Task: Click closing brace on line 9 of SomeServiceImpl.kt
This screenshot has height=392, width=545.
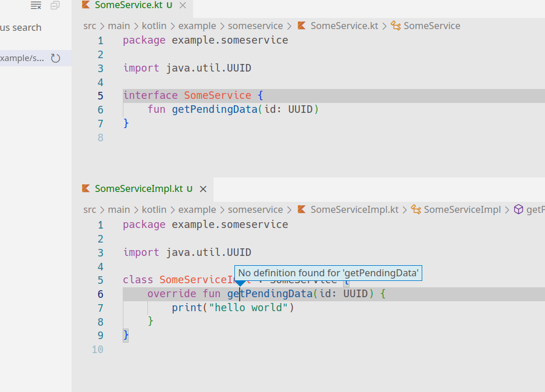Action: pyautogui.click(x=126, y=336)
